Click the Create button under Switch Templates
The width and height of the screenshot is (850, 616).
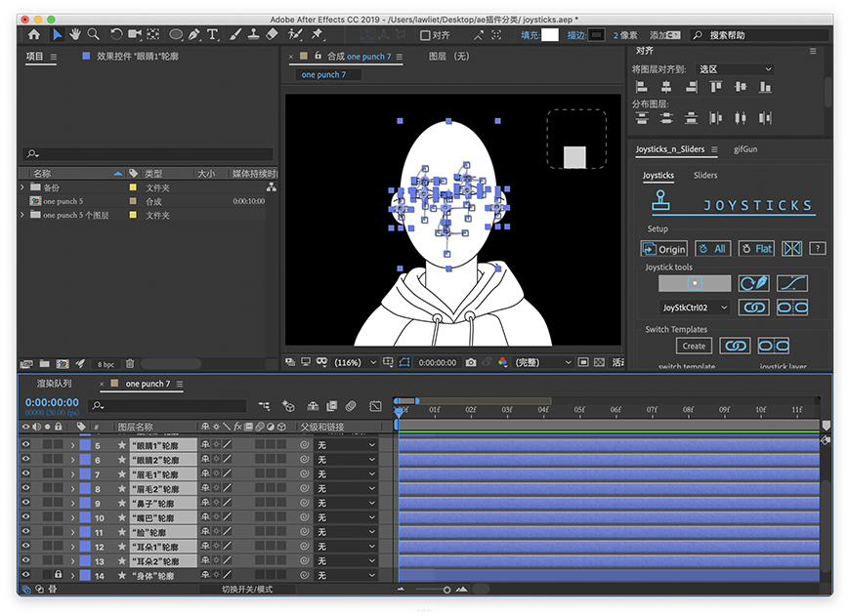point(694,346)
